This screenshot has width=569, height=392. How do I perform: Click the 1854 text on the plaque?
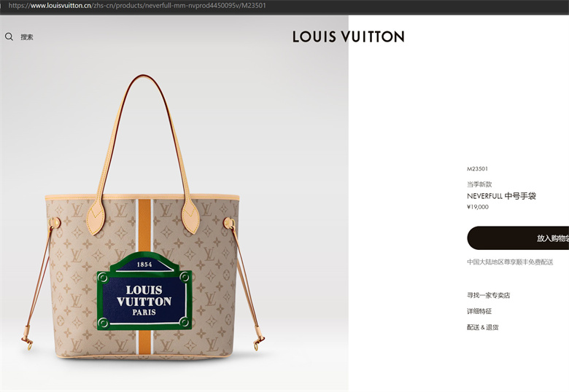click(144, 264)
